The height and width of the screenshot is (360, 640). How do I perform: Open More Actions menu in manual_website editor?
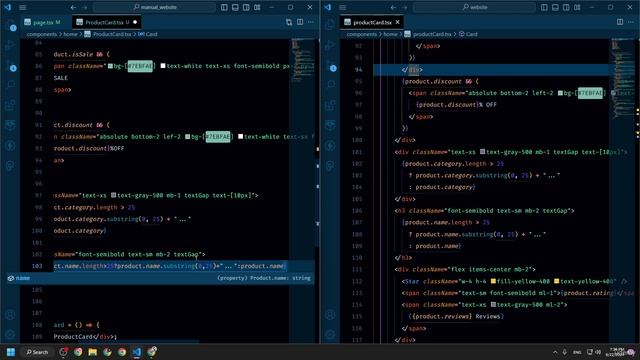pos(311,22)
